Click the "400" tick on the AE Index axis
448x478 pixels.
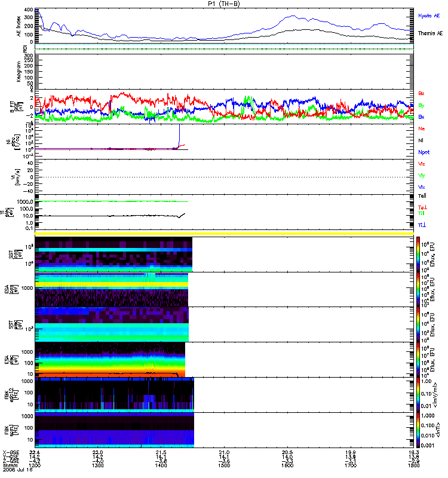tap(29, 10)
